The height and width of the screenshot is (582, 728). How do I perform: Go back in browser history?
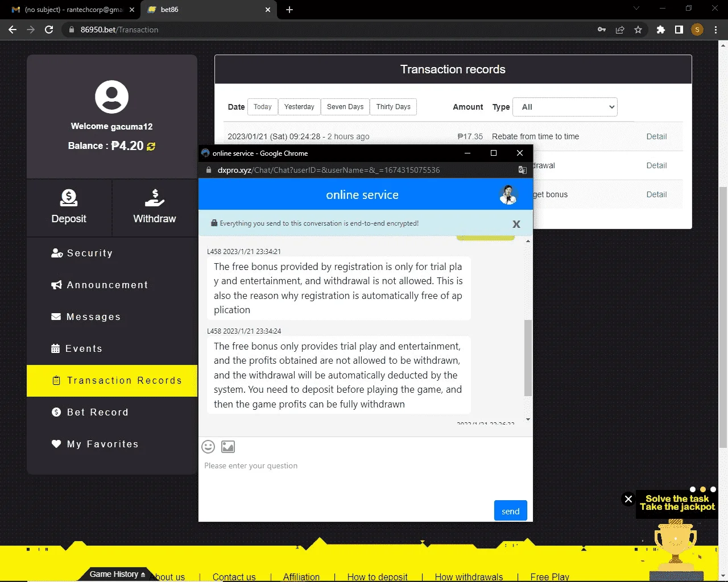[13, 30]
